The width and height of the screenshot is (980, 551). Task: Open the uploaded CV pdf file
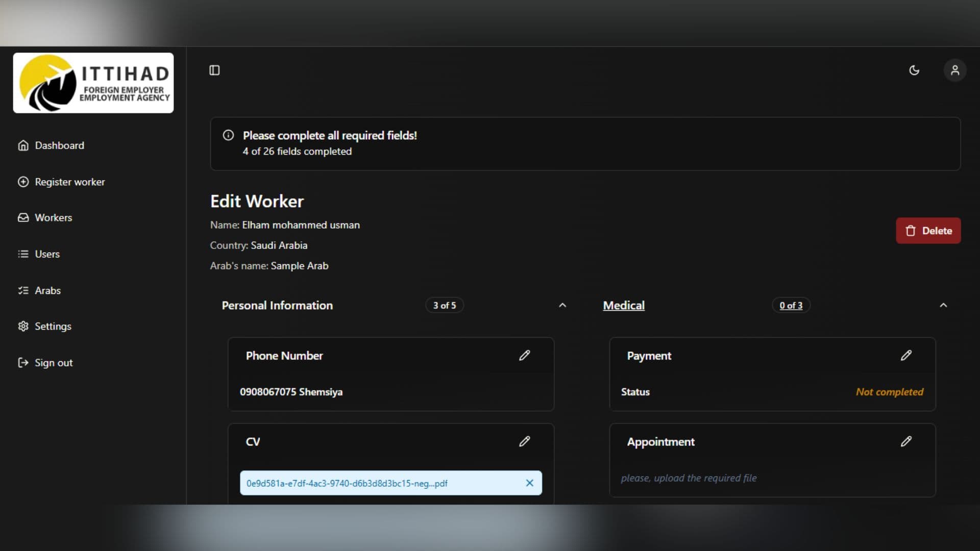click(347, 483)
